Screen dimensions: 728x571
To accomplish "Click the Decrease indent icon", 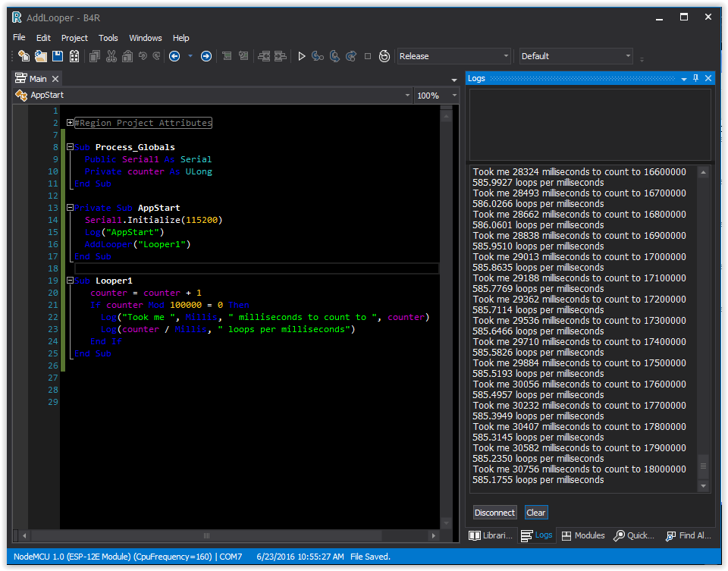I will 264,56.
